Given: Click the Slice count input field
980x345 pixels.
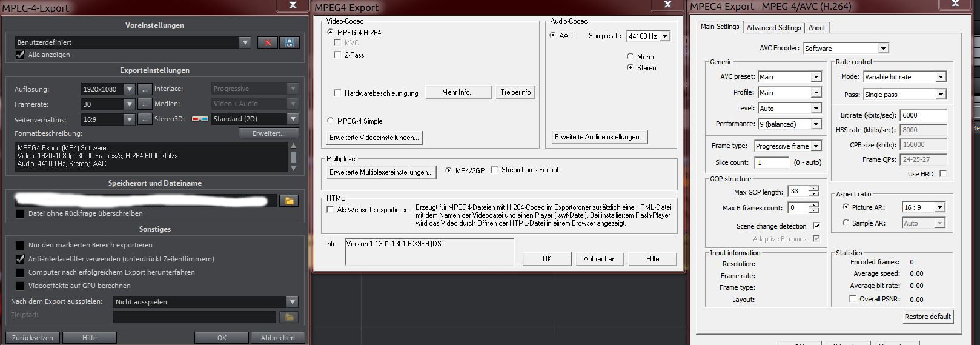Looking at the screenshot, I should (772, 162).
